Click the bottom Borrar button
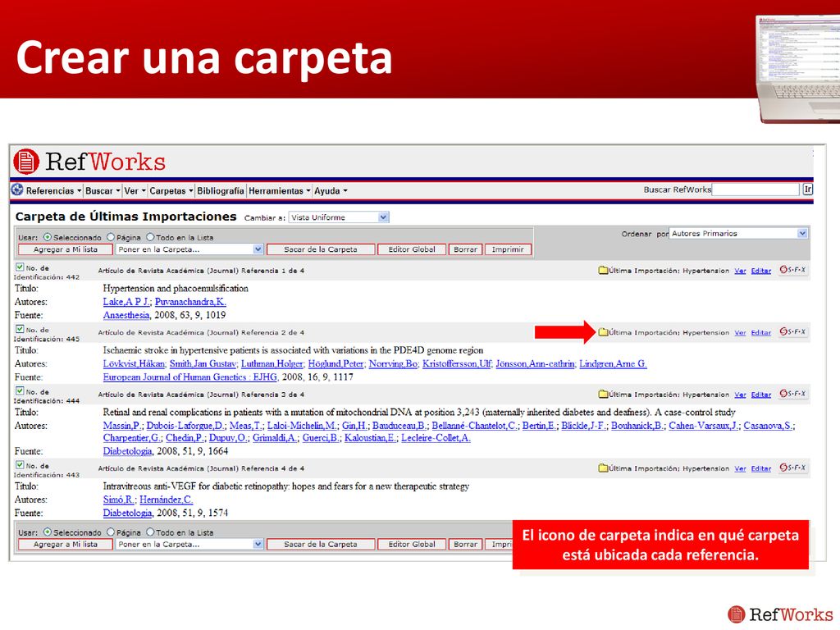 466,545
